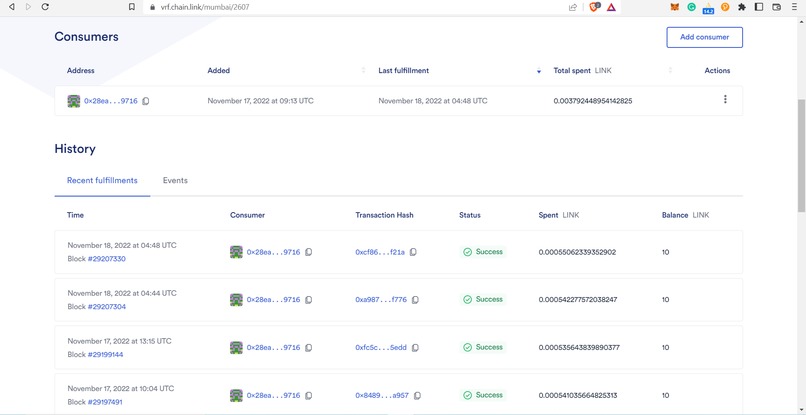Toggle the browser sidebar panel icon

759,7
